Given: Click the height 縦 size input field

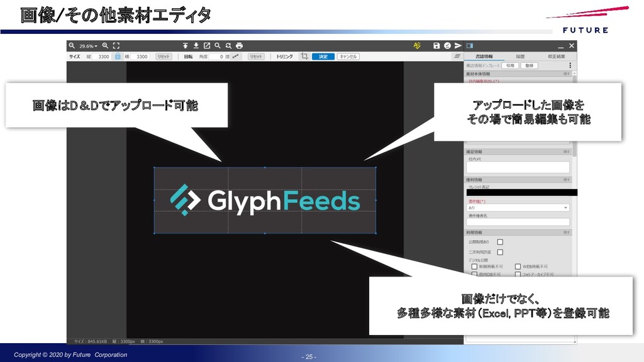Looking at the screenshot, I should click(x=101, y=57).
